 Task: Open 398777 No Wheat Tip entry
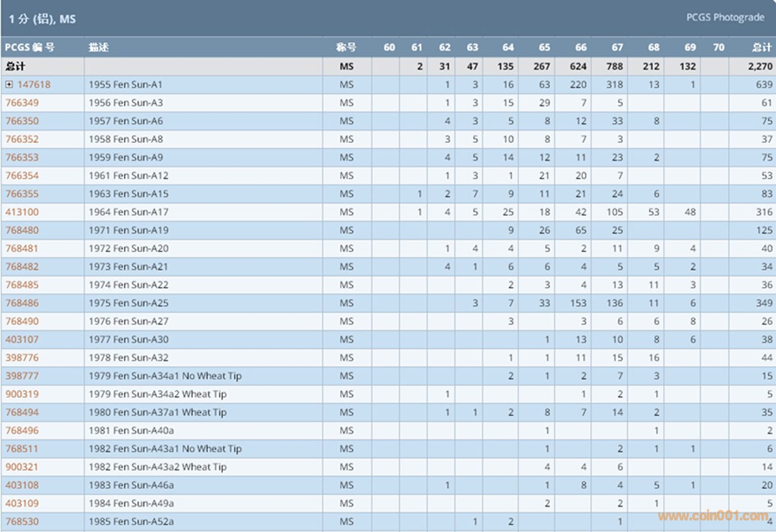point(22,376)
